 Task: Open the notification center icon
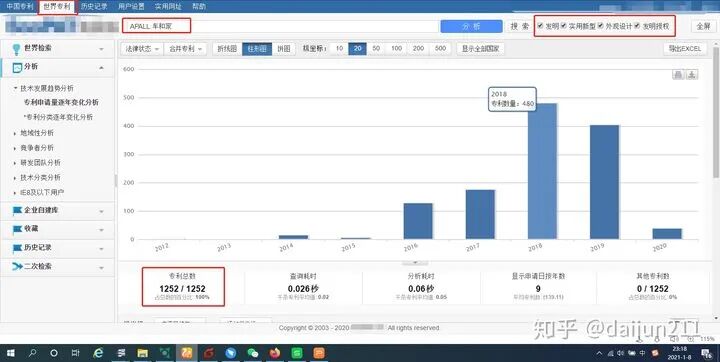click(x=706, y=353)
